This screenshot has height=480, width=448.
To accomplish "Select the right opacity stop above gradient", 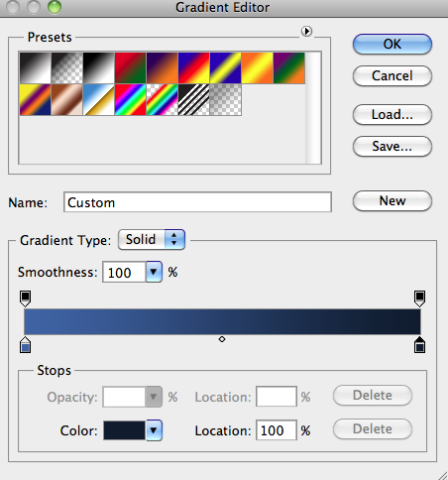I will (x=419, y=299).
